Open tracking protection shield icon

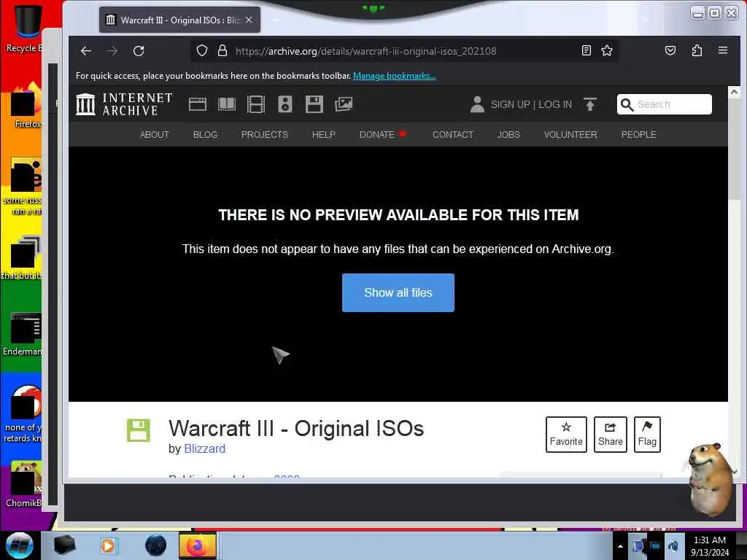coord(202,50)
